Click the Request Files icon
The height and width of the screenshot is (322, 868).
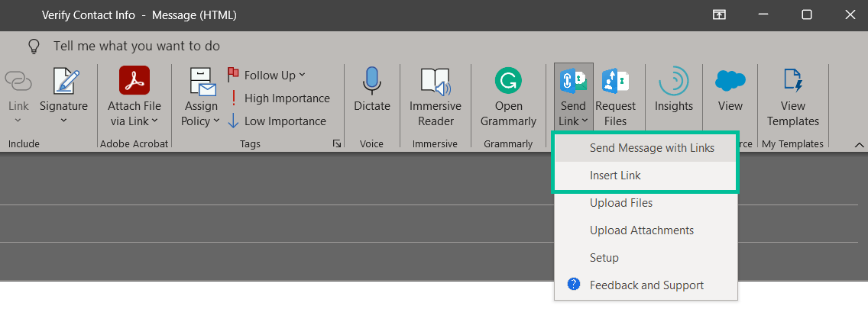pyautogui.click(x=615, y=81)
